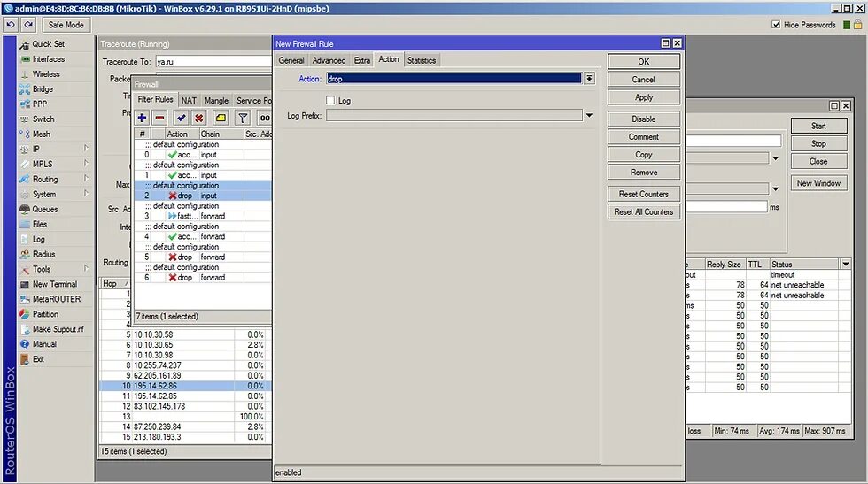Click the Stop button in the traceroute window
The width and height of the screenshot is (868, 484).
pos(818,144)
